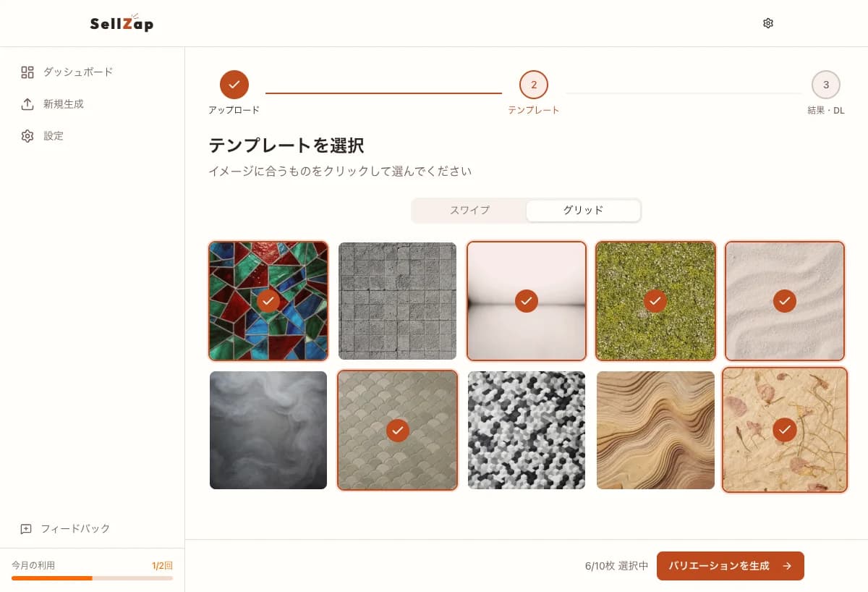Open 設定 from the sidebar
868x592 pixels.
[x=53, y=135]
